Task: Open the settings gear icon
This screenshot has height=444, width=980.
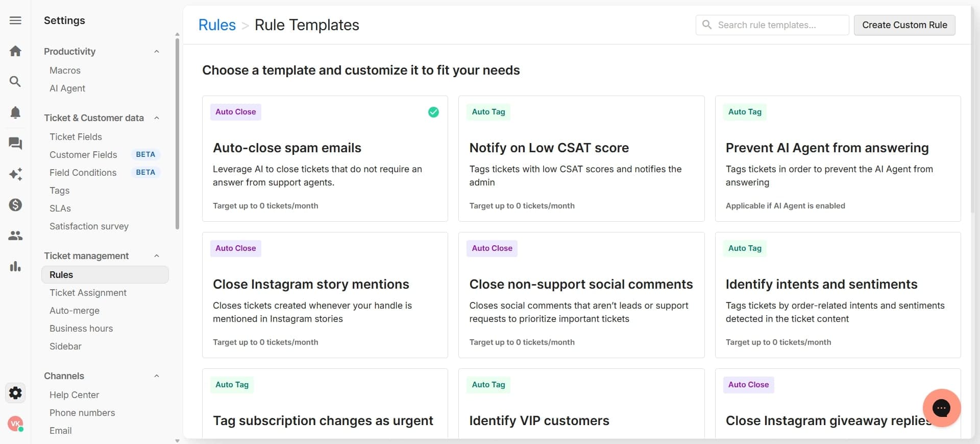Action: pos(15,393)
